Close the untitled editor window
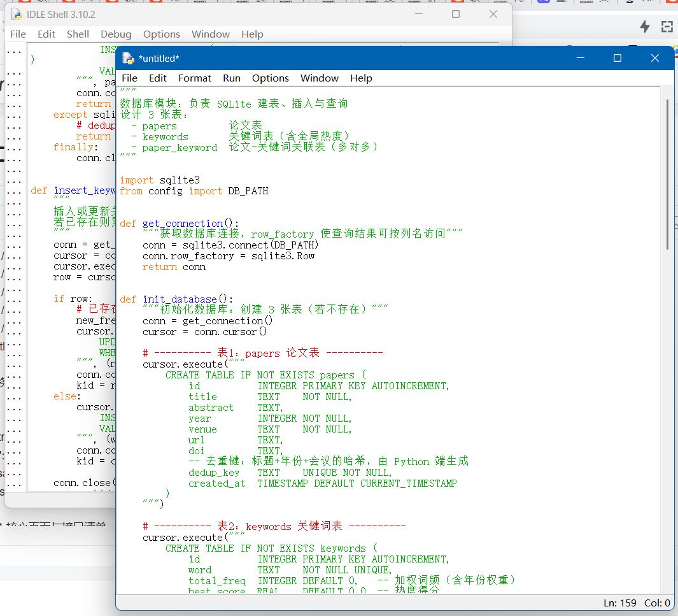Screen dimensions: 678x616 coord(654,58)
